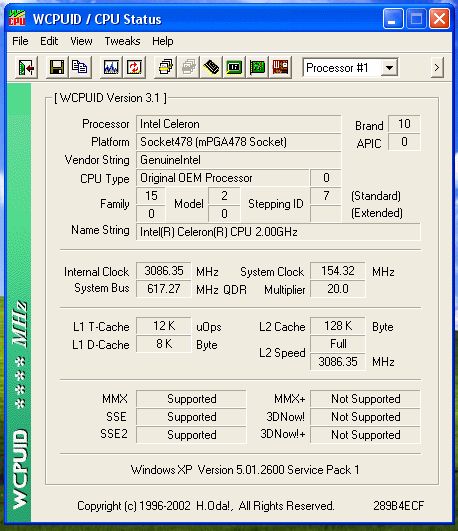The image size is (458, 531).
Task: Click the exit door icon in toolbar
Action: tap(26, 67)
